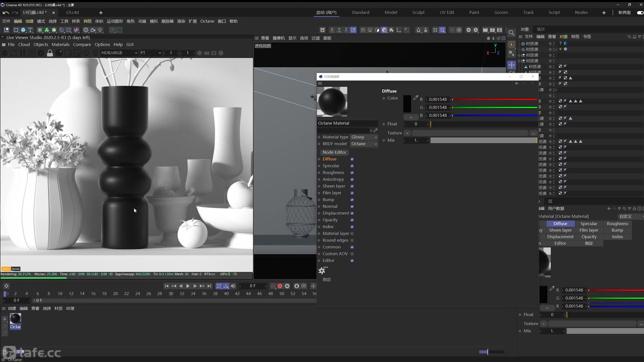Switch to the L9.c4d document tab
The width and height of the screenshot is (644, 362).
pyautogui.click(x=72, y=12)
